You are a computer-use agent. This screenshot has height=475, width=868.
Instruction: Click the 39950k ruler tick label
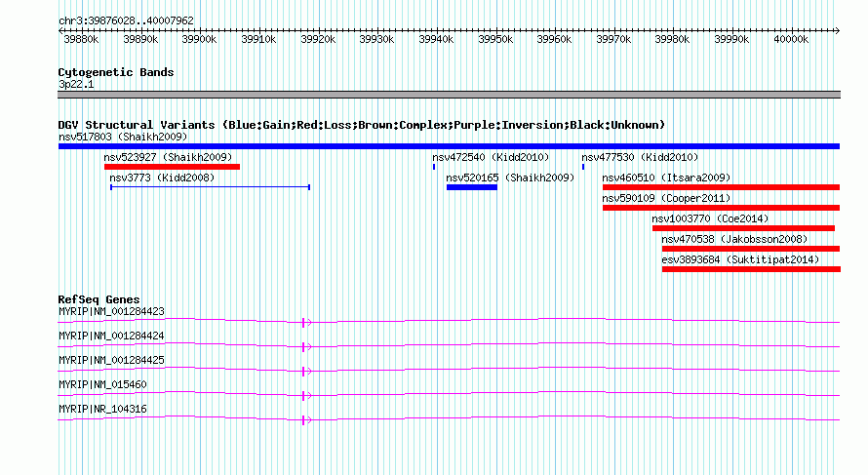coord(495,39)
